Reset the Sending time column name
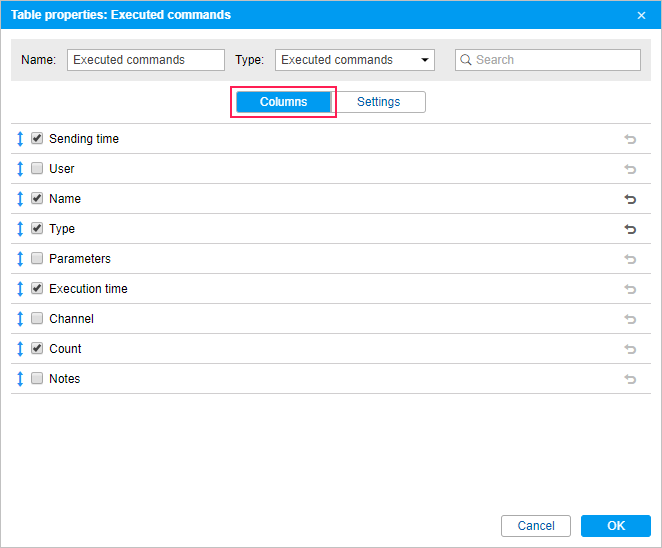Viewport: 662px width, 548px height. pyautogui.click(x=630, y=139)
